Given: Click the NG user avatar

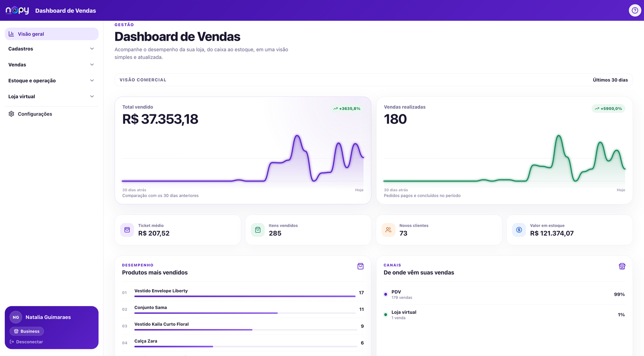Looking at the screenshot, I should pos(16,317).
